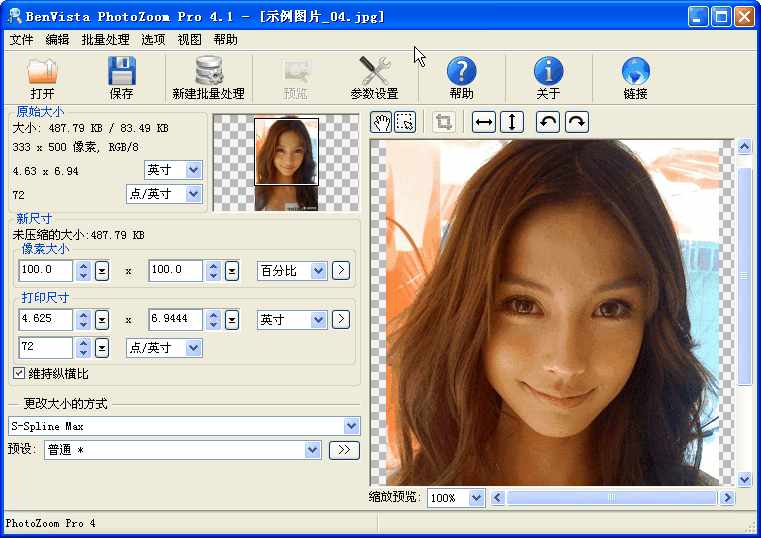Open the S-Spline Max method dropdown
Image resolution: width=761 pixels, height=538 pixels.
tap(184, 426)
